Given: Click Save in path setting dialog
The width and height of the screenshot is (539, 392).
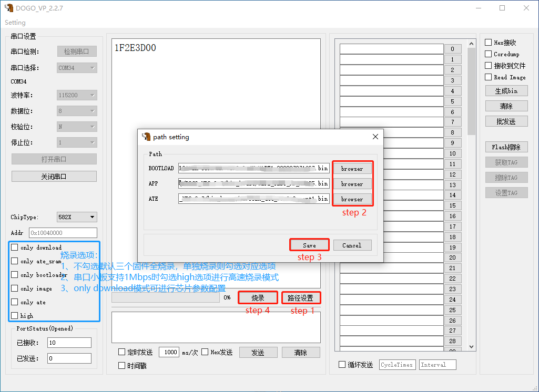Looking at the screenshot, I should [x=309, y=245].
